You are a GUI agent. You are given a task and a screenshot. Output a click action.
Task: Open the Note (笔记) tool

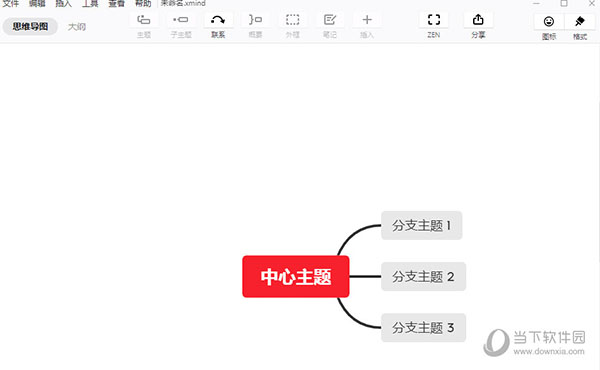(329, 20)
